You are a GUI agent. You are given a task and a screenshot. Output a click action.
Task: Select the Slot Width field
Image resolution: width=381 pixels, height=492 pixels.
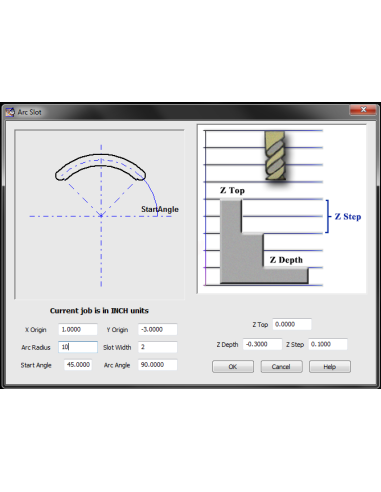157,347
